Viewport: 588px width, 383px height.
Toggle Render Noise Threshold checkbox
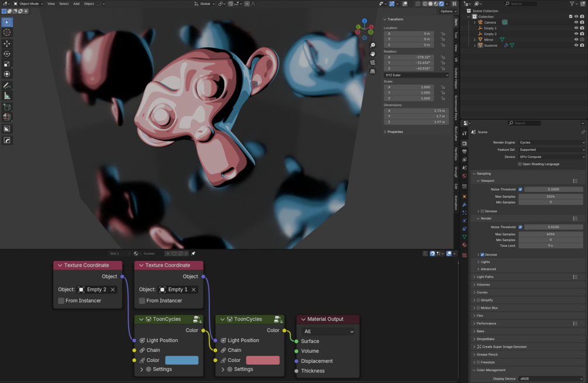(x=521, y=227)
